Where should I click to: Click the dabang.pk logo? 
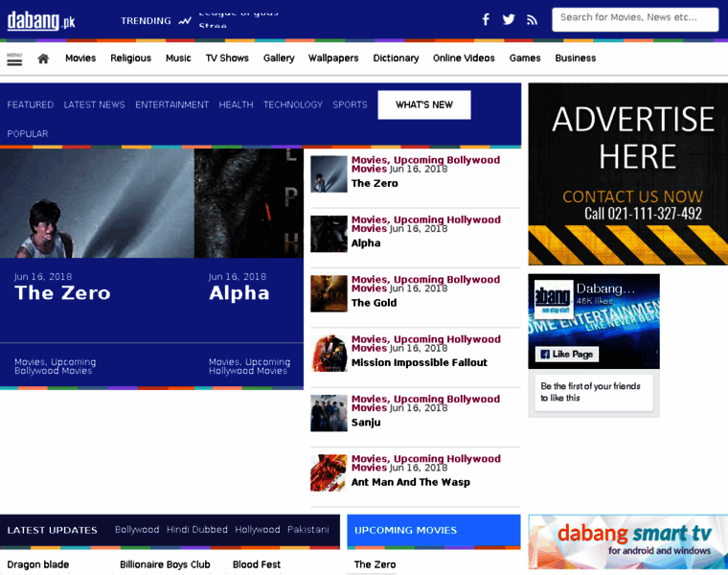(x=41, y=21)
